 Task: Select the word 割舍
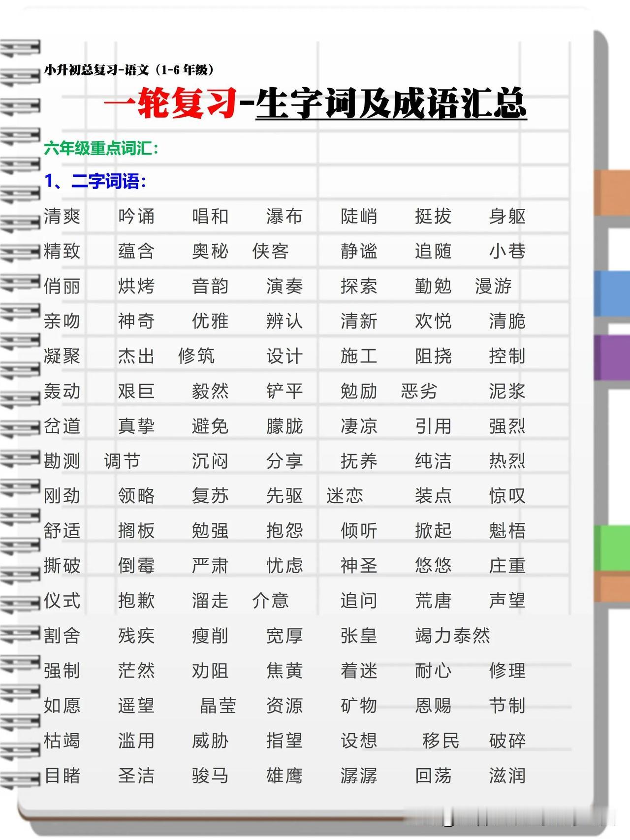pyautogui.click(x=62, y=636)
